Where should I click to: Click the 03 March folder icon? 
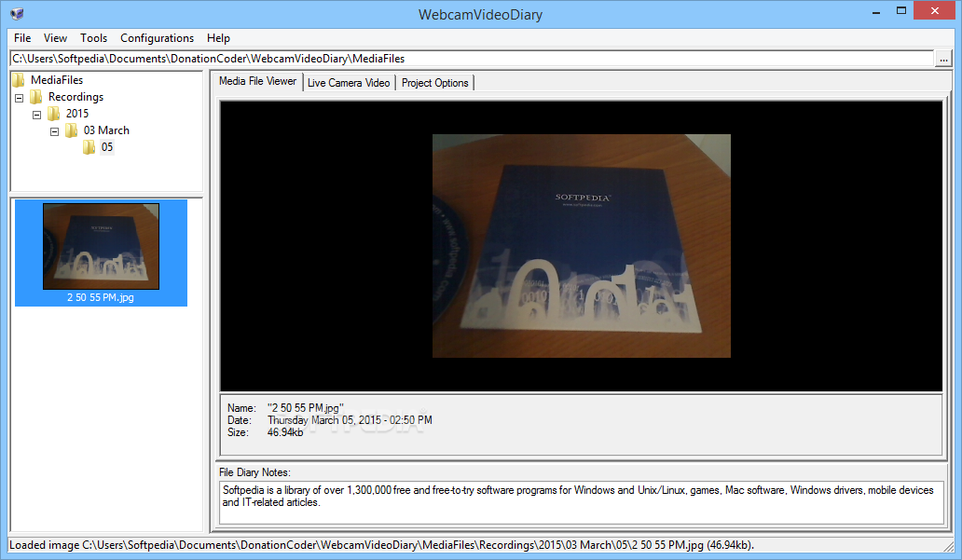[x=72, y=130]
